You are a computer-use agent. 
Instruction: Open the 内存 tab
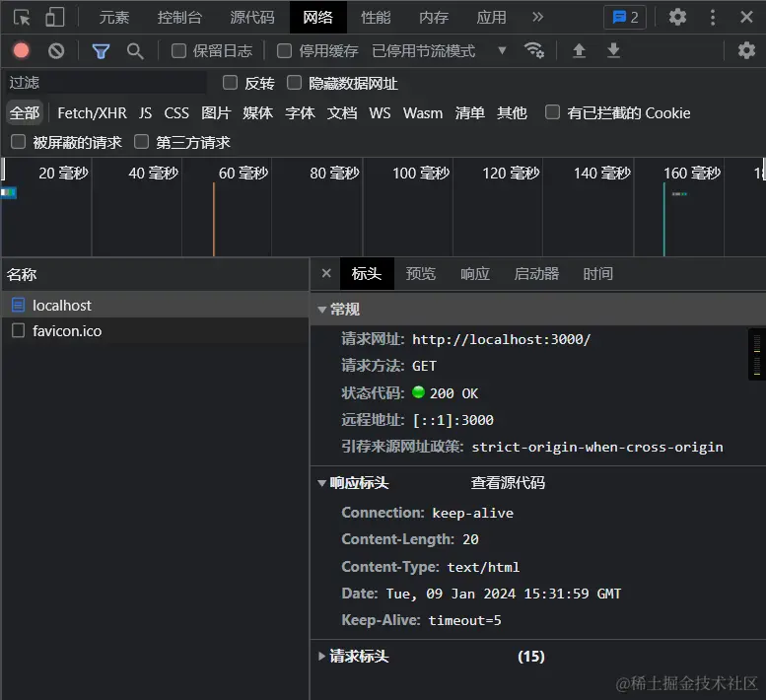pos(434,18)
